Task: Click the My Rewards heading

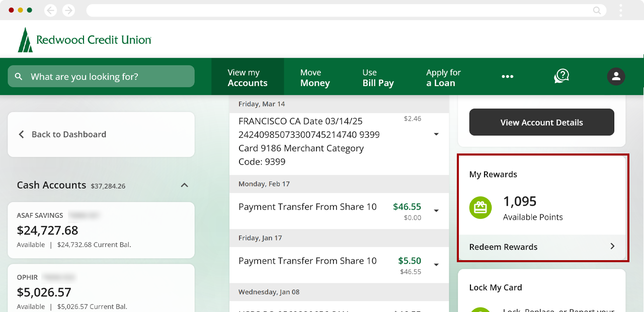Action: click(x=493, y=175)
